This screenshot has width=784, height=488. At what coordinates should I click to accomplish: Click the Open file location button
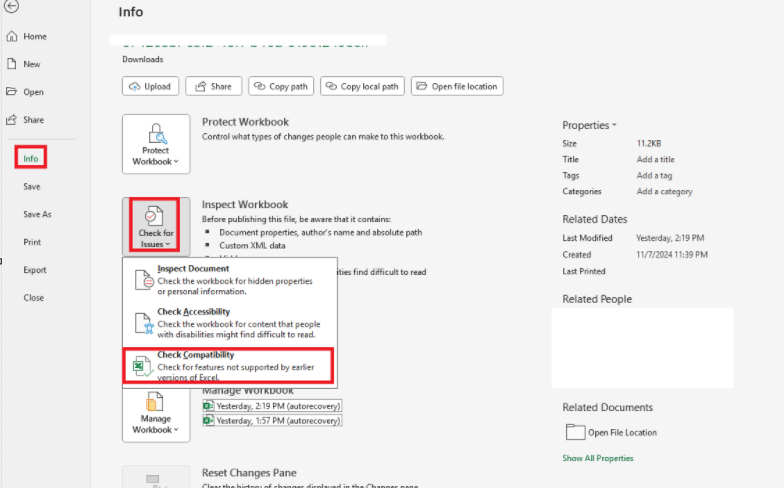[457, 86]
